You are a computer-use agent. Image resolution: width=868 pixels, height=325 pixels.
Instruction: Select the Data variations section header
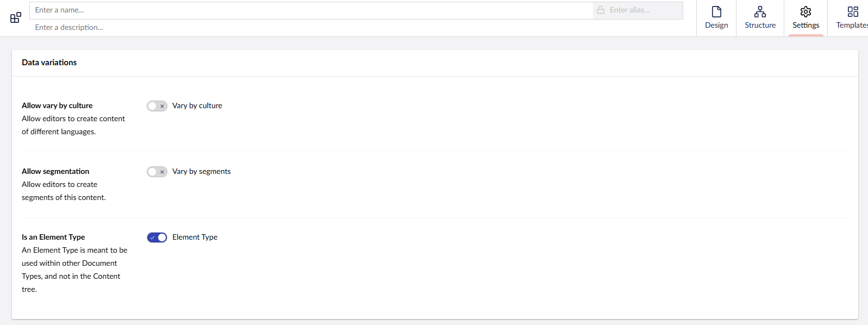(49, 62)
